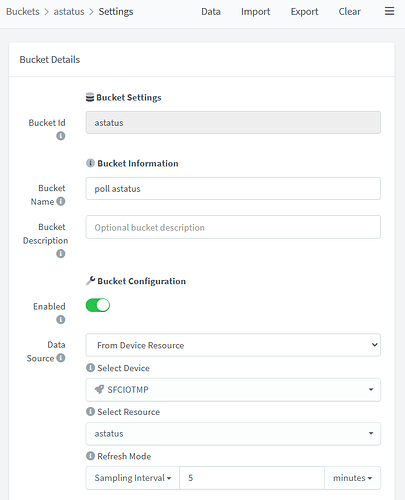Click the info icon under Bucket Id
Image resolution: width=405 pixels, height=500 pixels.
(x=60, y=136)
